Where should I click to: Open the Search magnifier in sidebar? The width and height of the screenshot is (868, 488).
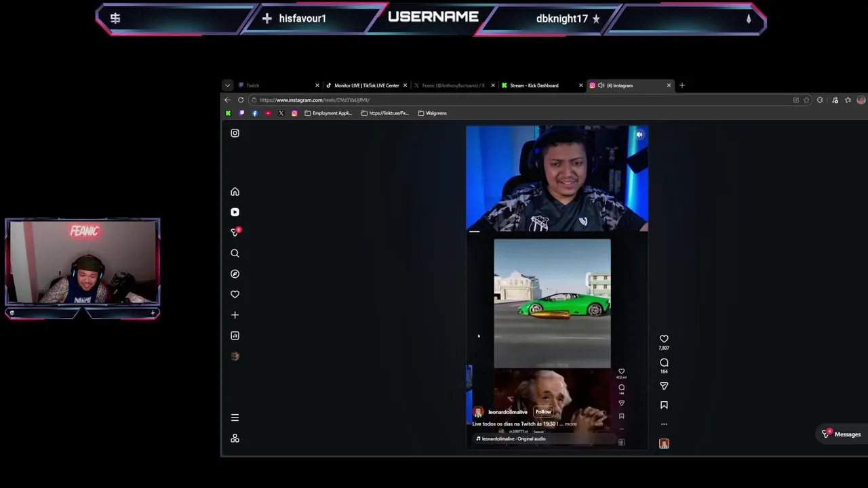(235, 253)
